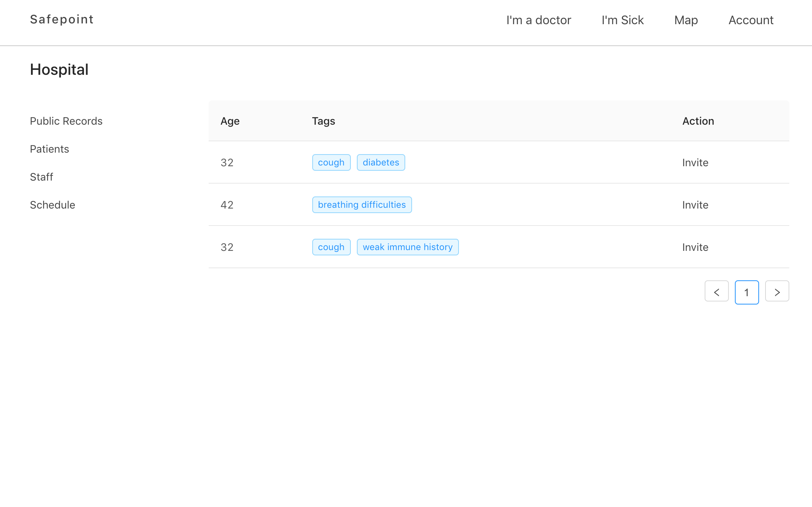
Task: Click the breathing difficulties tag
Action: (362, 205)
